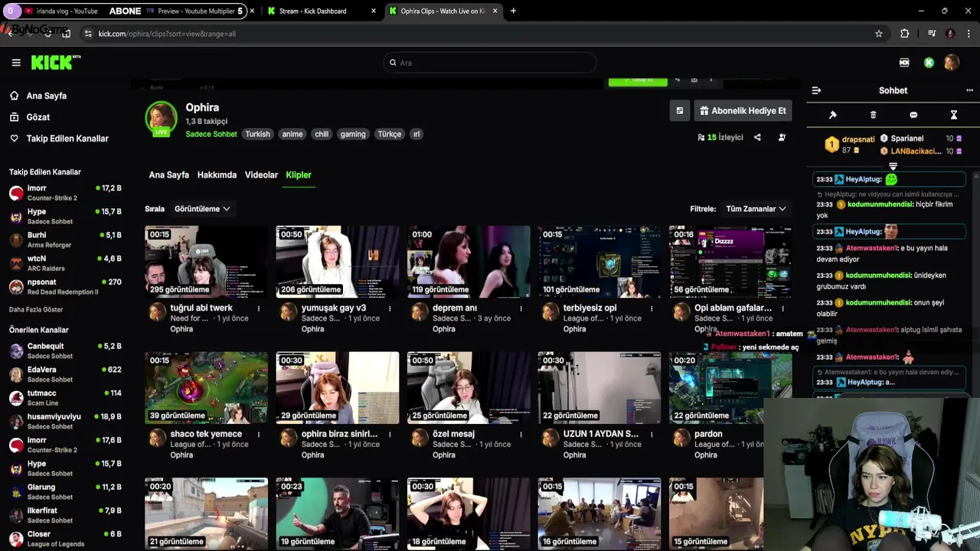Image resolution: width=980 pixels, height=551 pixels.
Task: Open Canbequit recommended channel
Action: pos(65,350)
